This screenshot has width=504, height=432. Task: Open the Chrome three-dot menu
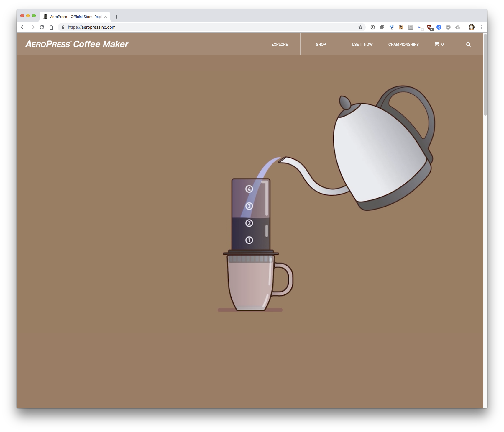tap(481, 27)
